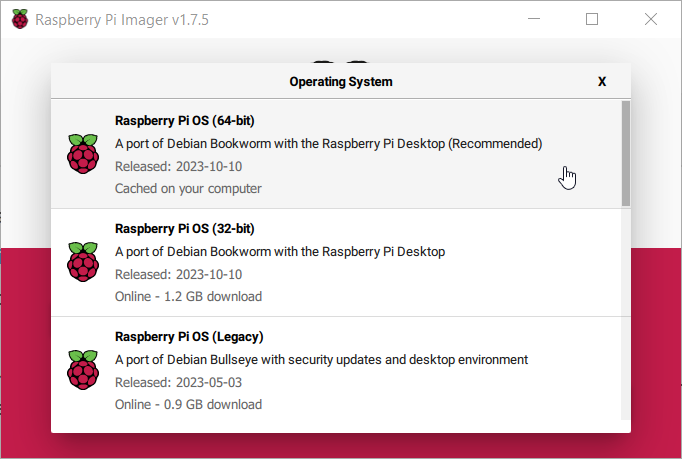Close the Operating System dialog with X
Image resolution: width=682 pixels, height=459 pixels.
tap(602, 81)
